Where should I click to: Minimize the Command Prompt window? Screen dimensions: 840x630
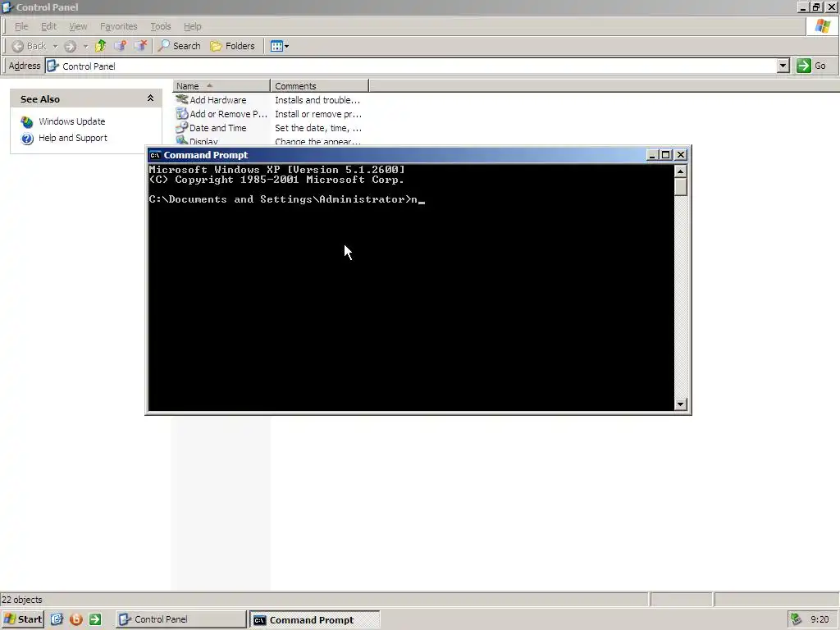[652, 155]
